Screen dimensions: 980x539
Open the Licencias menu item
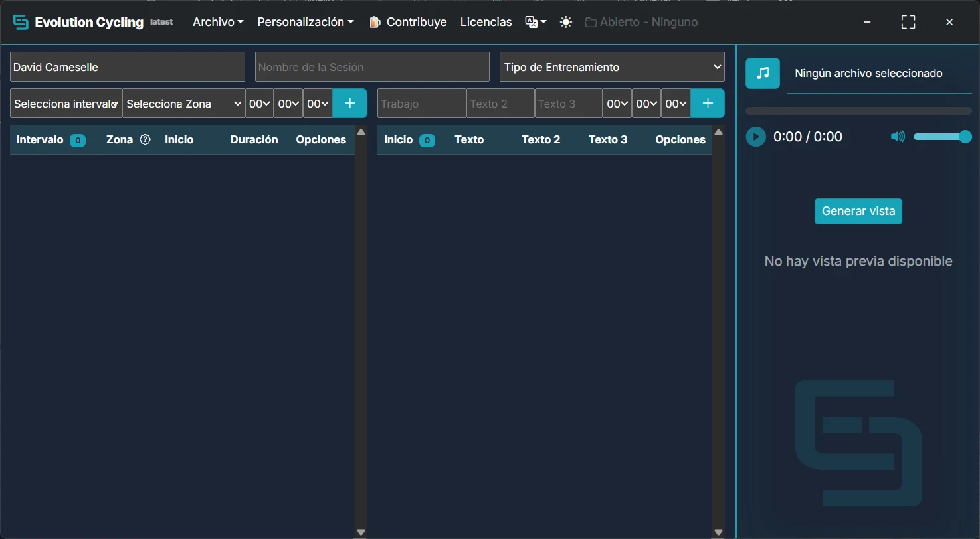[486, 22]
